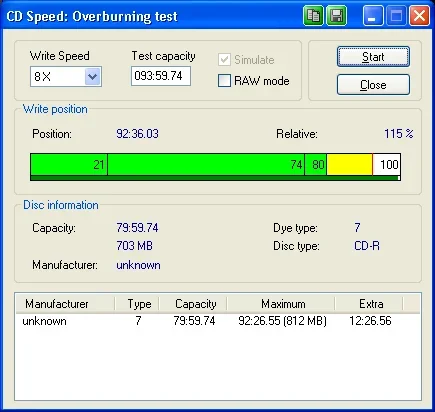Sort list by Type column header
The height and width of the screenshot is (412, 435).
pyautogui.click(x=137, y=304)
